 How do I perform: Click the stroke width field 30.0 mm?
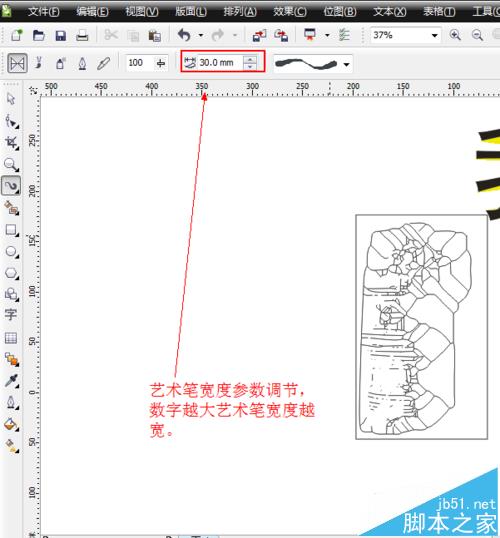click(x=220, y=63)
